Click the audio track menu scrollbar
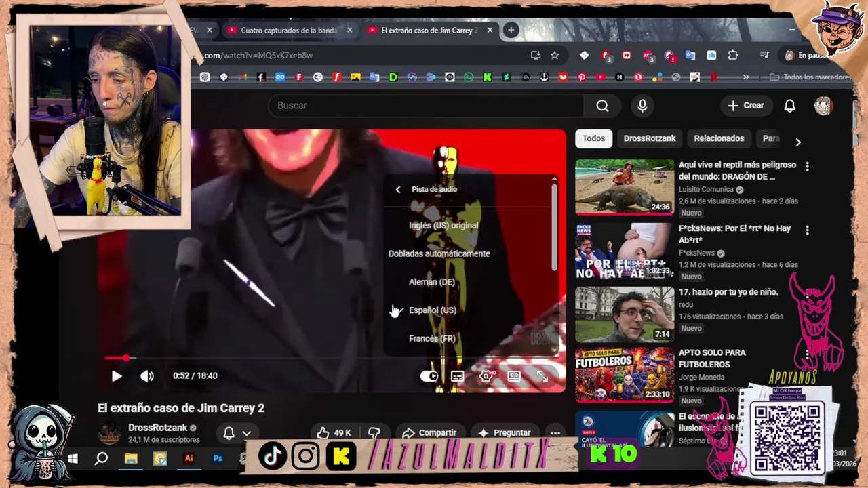 [x=554, y=227]
